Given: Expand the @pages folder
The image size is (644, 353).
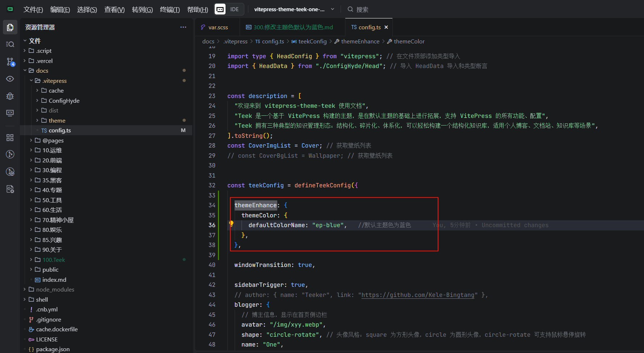Looking at the screenshot, I should click(x=31, y=140).
